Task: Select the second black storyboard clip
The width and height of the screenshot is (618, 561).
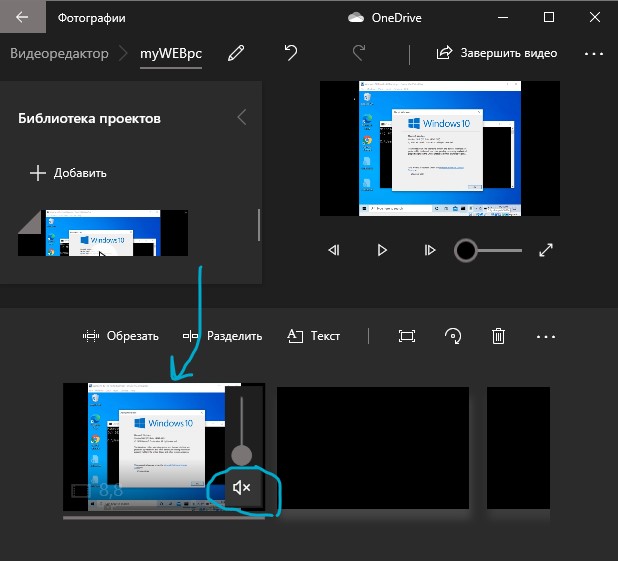Action: (373, 448)
